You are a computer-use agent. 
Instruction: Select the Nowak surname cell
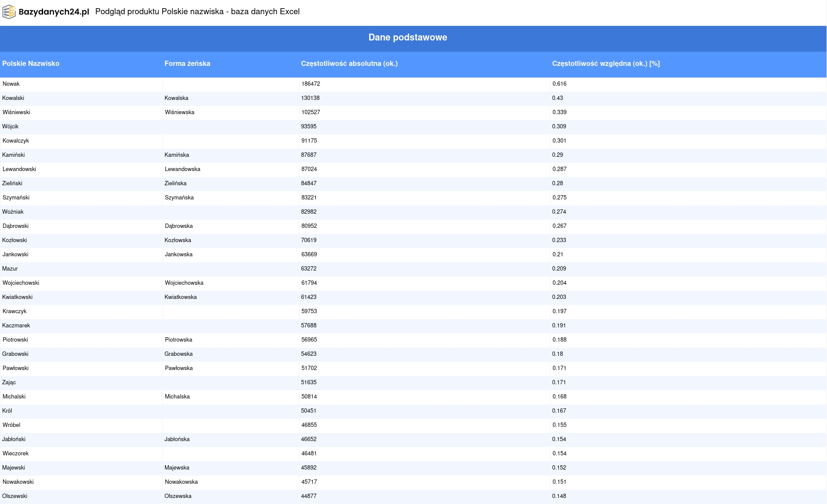click(x=11, y=84)
